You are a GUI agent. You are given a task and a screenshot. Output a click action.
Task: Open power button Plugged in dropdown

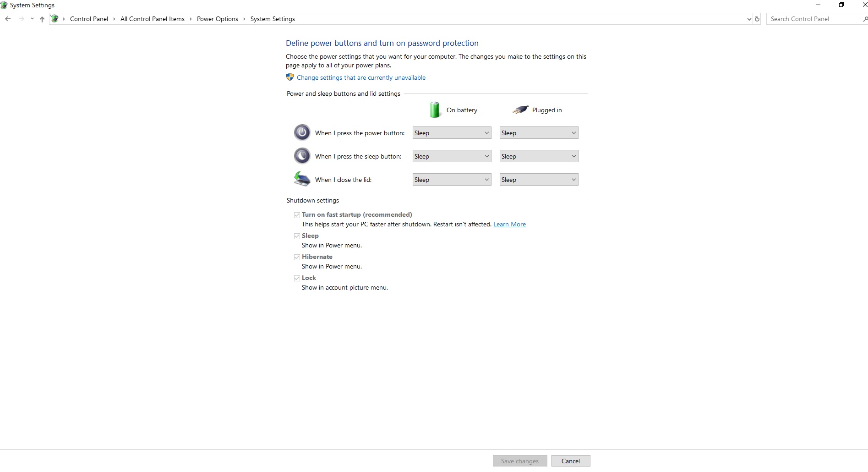pos(539,133)
